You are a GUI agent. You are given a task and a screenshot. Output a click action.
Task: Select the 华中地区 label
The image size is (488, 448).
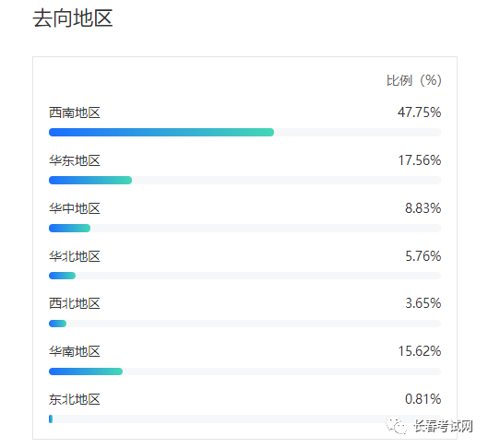click(x=75, y=208)
